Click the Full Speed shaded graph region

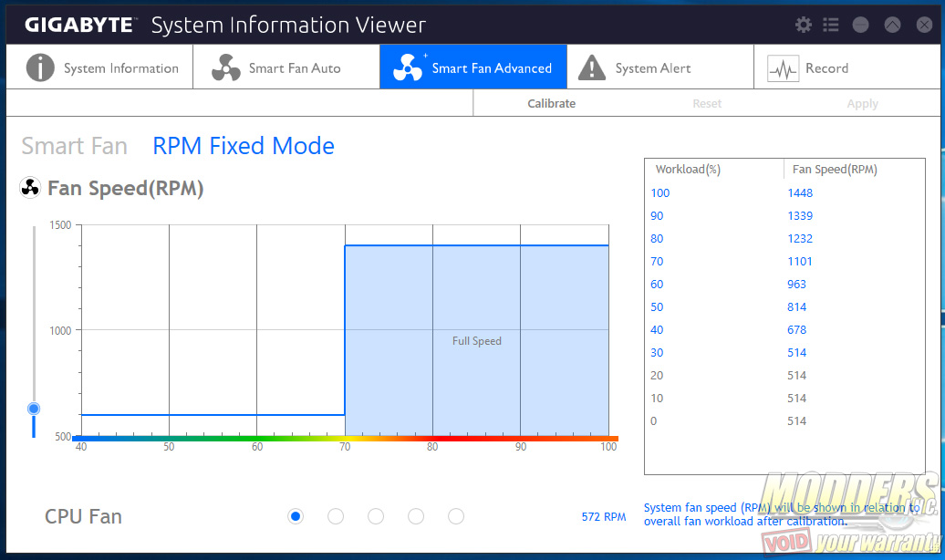(477, 340)
